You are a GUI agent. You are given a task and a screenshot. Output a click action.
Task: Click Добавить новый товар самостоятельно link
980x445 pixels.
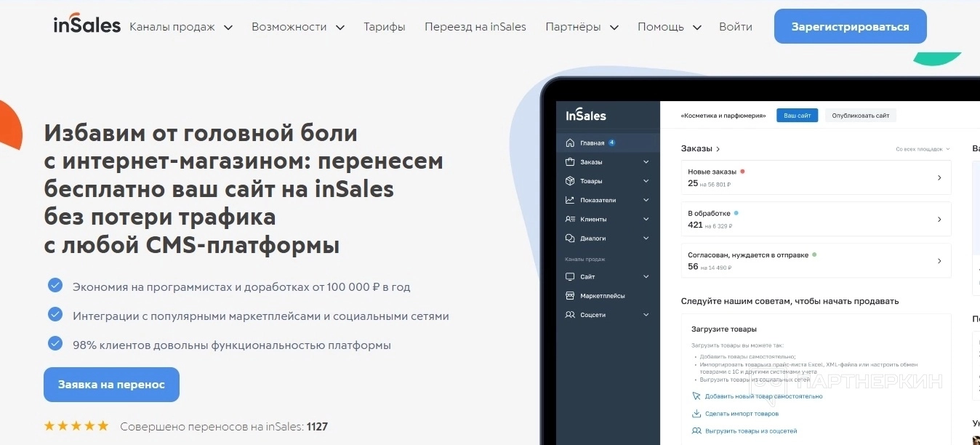tap(764, 396)
